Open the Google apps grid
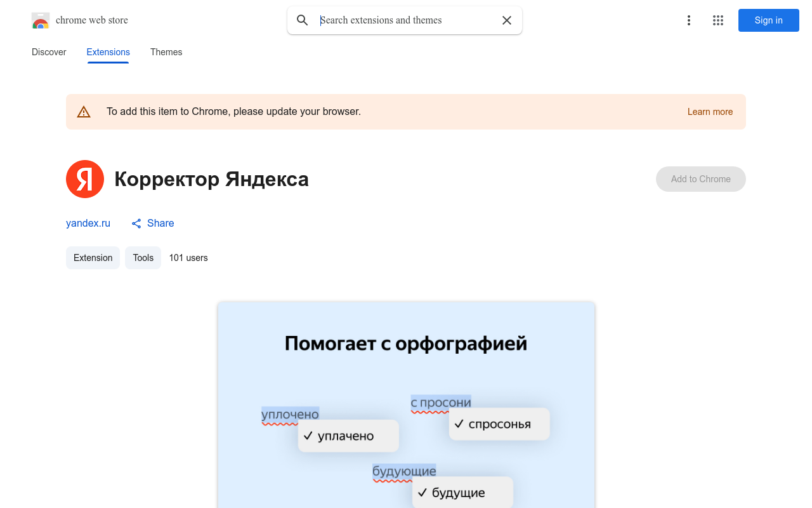The height and width of the screenshot is (508, 812). point(717,20)
